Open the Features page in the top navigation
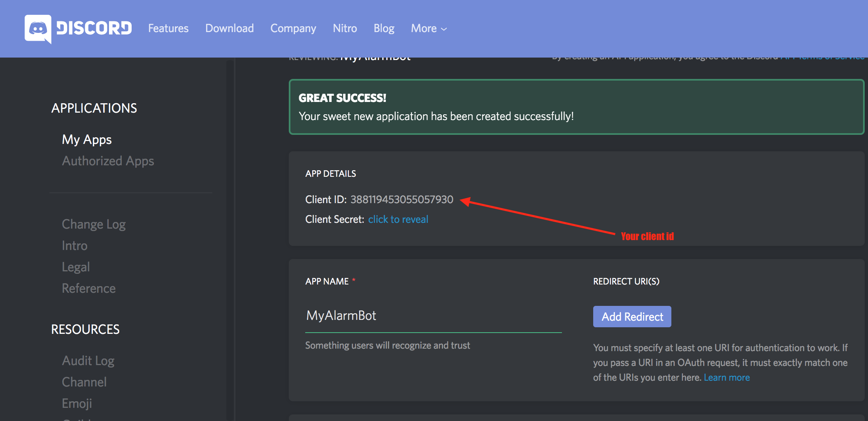Screen dimensions: 868x421 tap(168, 28)
